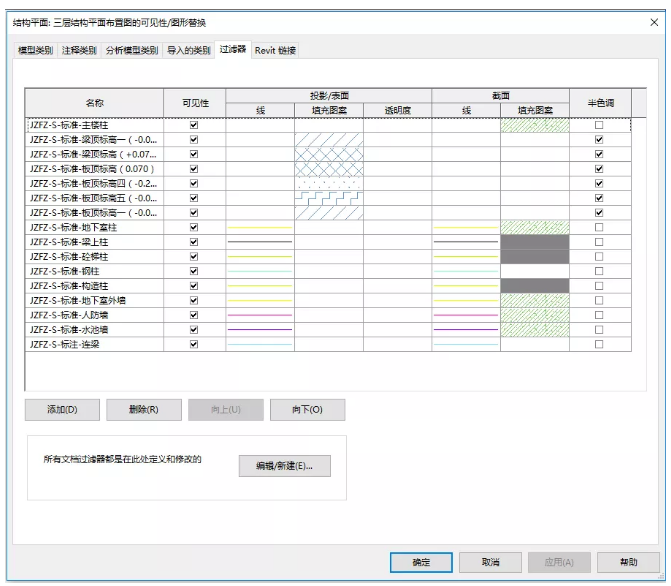Edit cyan projection line of 钢柱
This screenshot has height=586, width=671.
pyautogui.click(x=260, y=271)
